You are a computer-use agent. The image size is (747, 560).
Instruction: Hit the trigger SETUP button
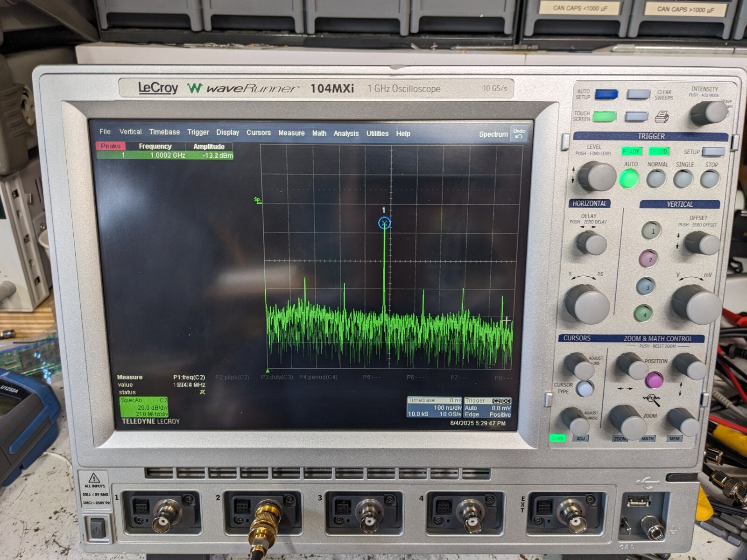[713, 152]
